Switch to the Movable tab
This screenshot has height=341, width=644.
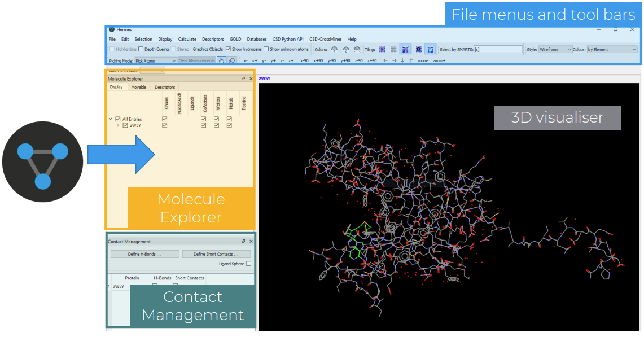pos(139,88)
